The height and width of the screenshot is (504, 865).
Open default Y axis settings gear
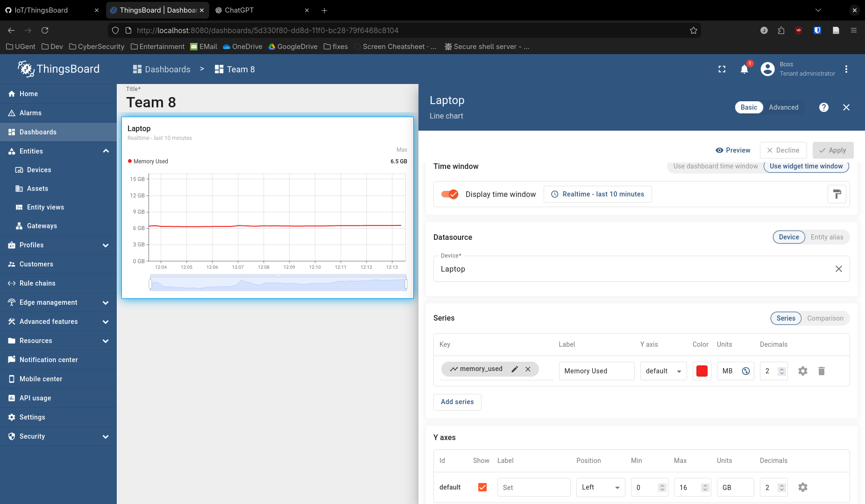[802, 487]
